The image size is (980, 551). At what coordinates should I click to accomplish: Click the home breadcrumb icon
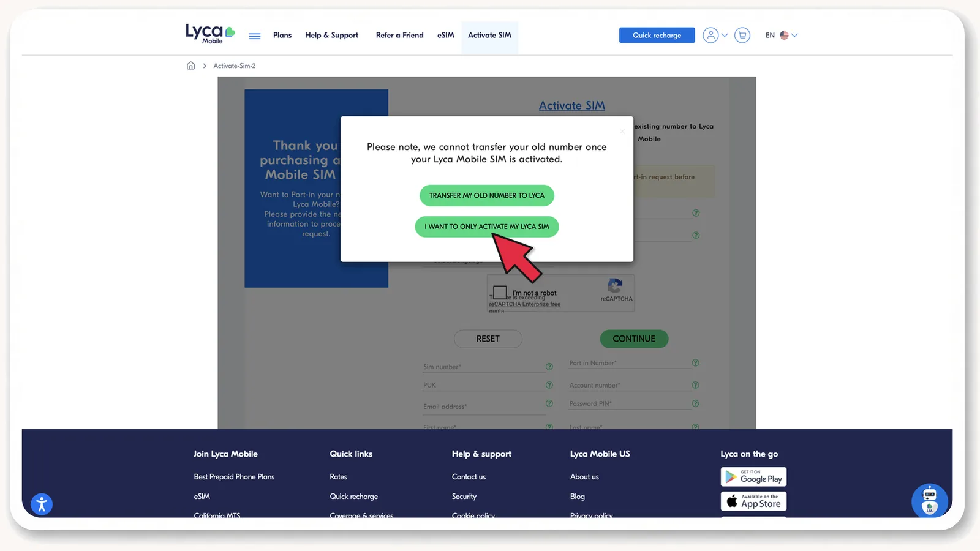190,66
